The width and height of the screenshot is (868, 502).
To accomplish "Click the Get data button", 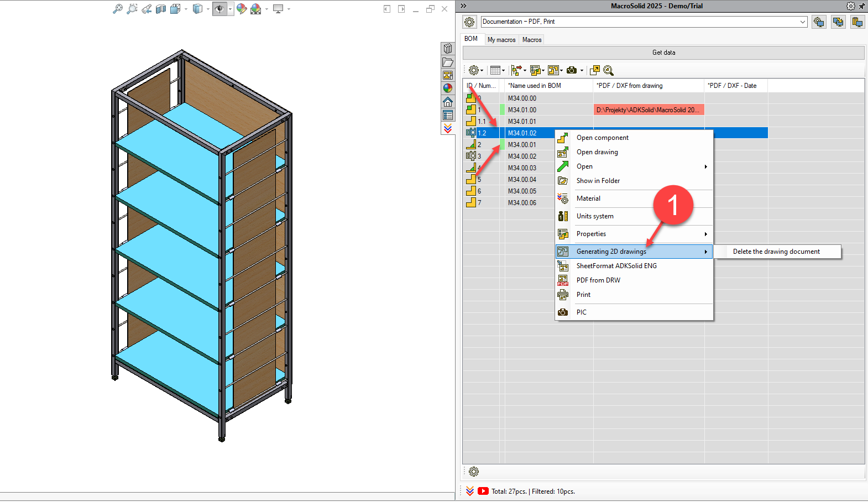I will click(x=663, y=53).
